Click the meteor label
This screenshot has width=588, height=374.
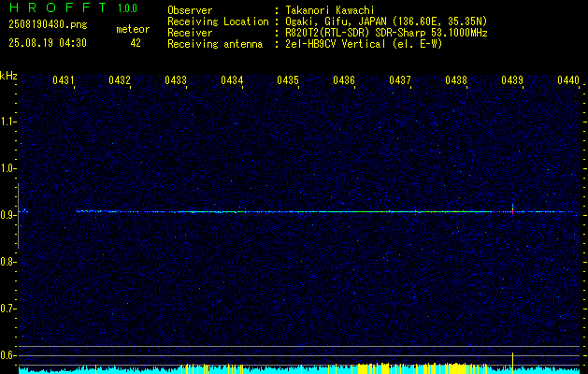(133, 29)
